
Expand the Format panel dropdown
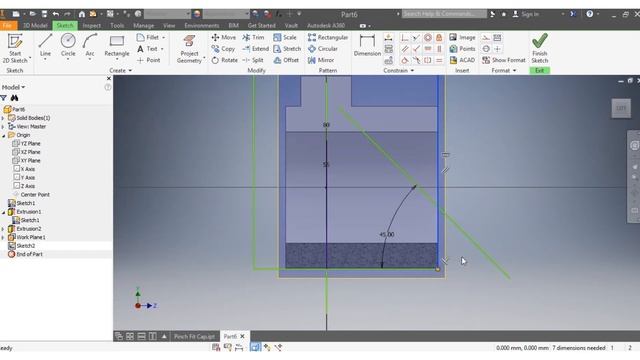click(504, 71)
